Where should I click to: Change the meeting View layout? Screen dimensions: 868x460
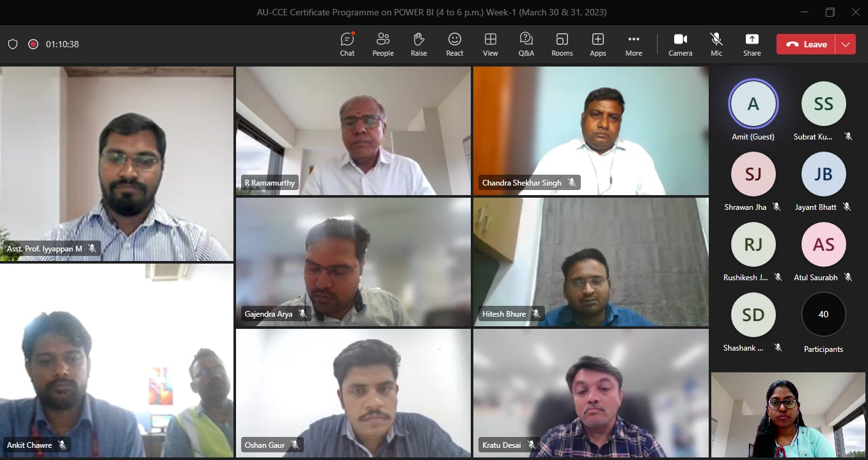(491, 44)
